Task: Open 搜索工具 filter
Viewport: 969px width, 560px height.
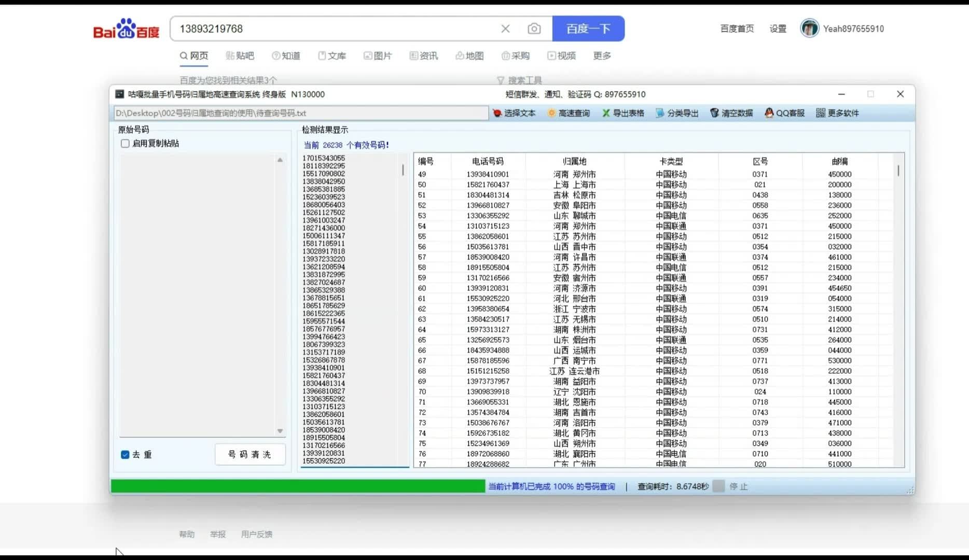Action: (x=519, y=80)
